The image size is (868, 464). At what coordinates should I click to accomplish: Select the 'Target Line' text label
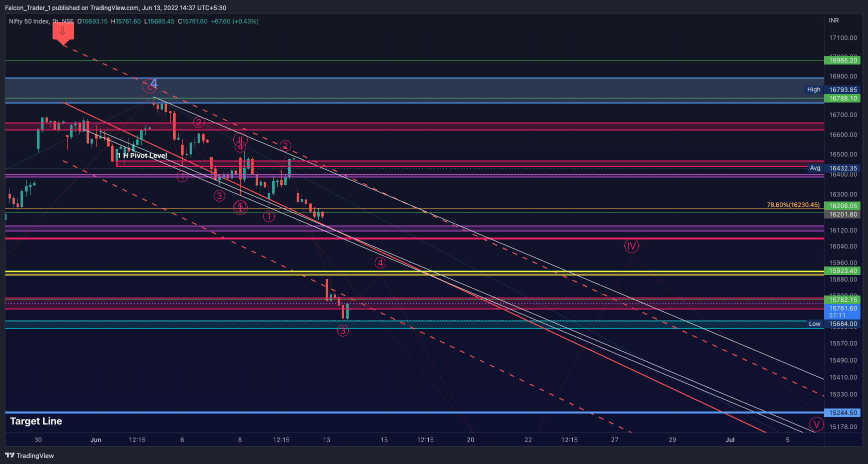click(36, 421)
